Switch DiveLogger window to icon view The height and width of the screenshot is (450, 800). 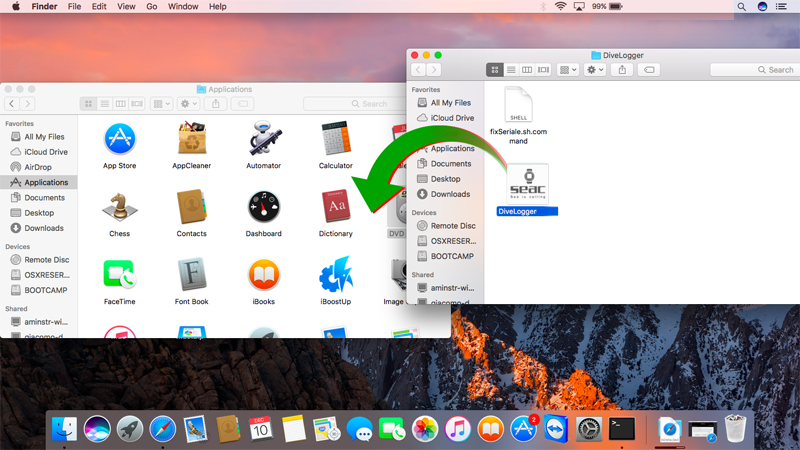click(494, 70)
